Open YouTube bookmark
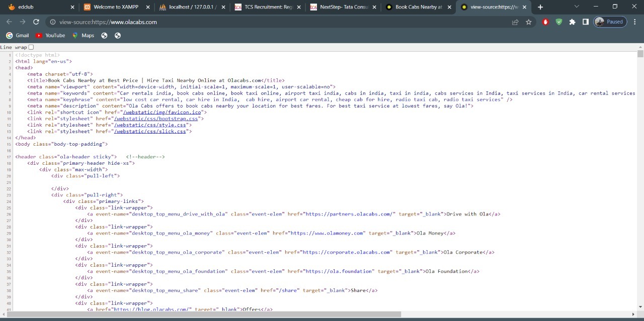 pos(50,36)
